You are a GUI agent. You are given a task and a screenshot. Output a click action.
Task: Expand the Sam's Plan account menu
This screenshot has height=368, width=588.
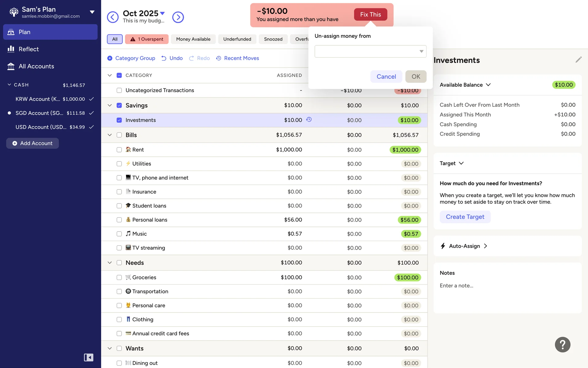pyautogui.click(x=92, y=12)
